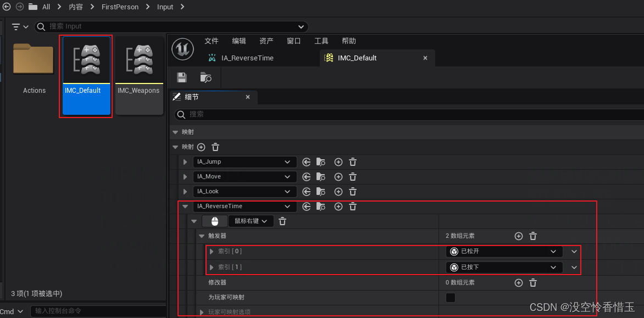644x318 pixels.
Task: Open the 已松开 trigger type dropdown
Action: 552,251
